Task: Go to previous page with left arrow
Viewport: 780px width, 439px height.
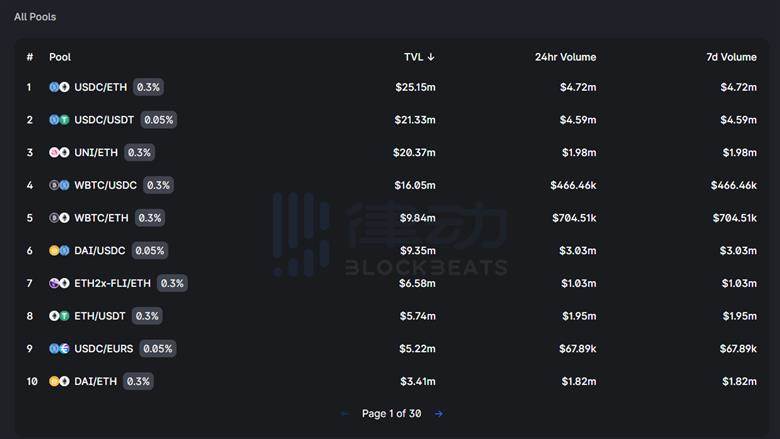Action: [x=344, y=414]
